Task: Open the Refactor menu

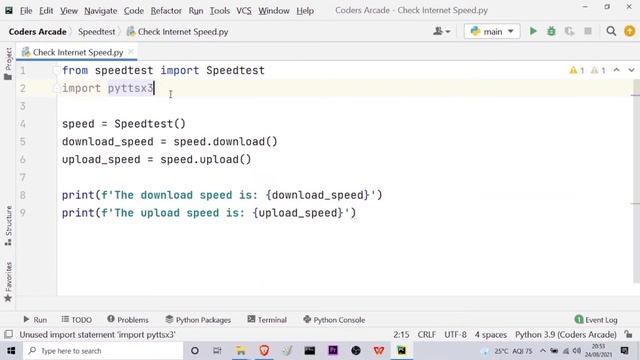Action: [166, 11]
